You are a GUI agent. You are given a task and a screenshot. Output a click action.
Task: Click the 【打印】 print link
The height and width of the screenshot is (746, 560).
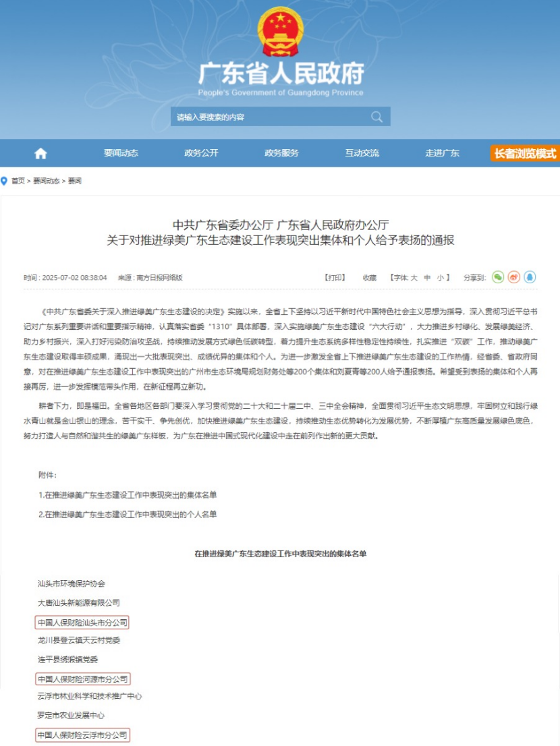(x=335, y=278)
